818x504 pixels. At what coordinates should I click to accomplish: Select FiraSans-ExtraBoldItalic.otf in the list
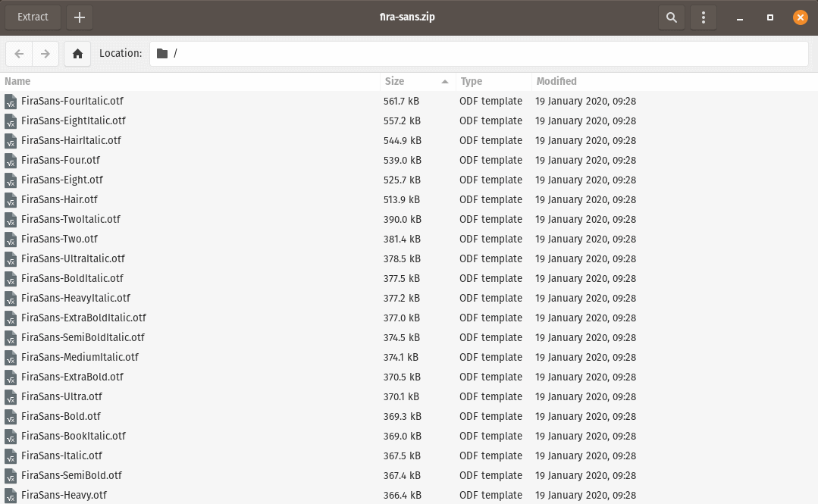pos(83,318)
